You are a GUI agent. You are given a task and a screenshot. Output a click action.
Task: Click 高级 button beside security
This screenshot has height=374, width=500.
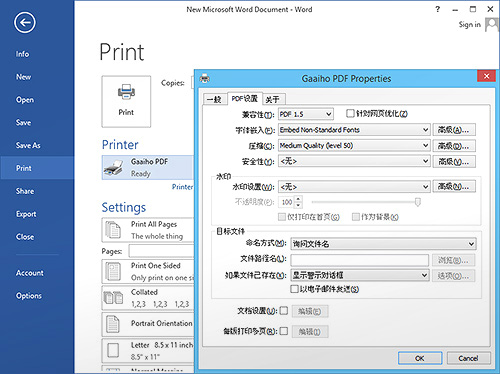tap(454, 161)
